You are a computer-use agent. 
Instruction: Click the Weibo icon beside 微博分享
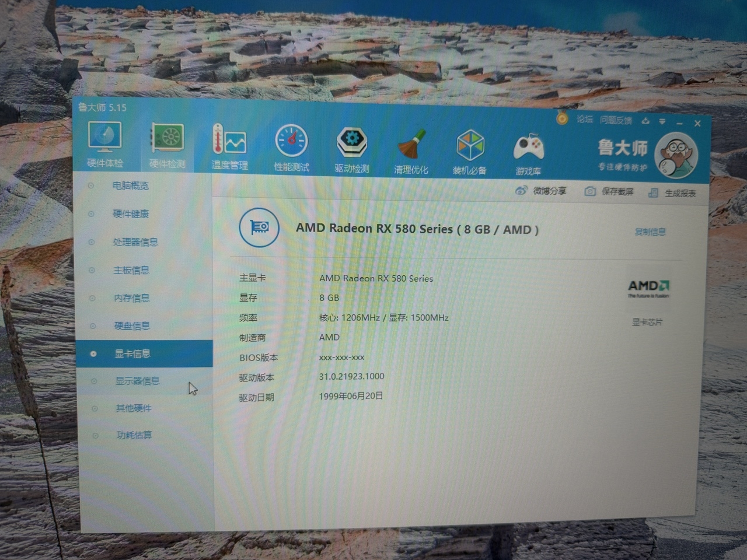[521, 190]
